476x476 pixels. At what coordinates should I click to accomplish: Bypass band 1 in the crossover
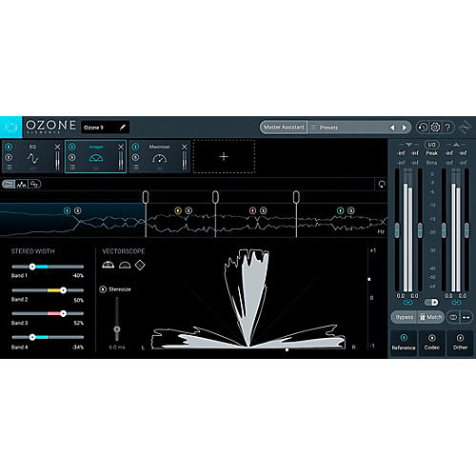[x=67, y=210]
